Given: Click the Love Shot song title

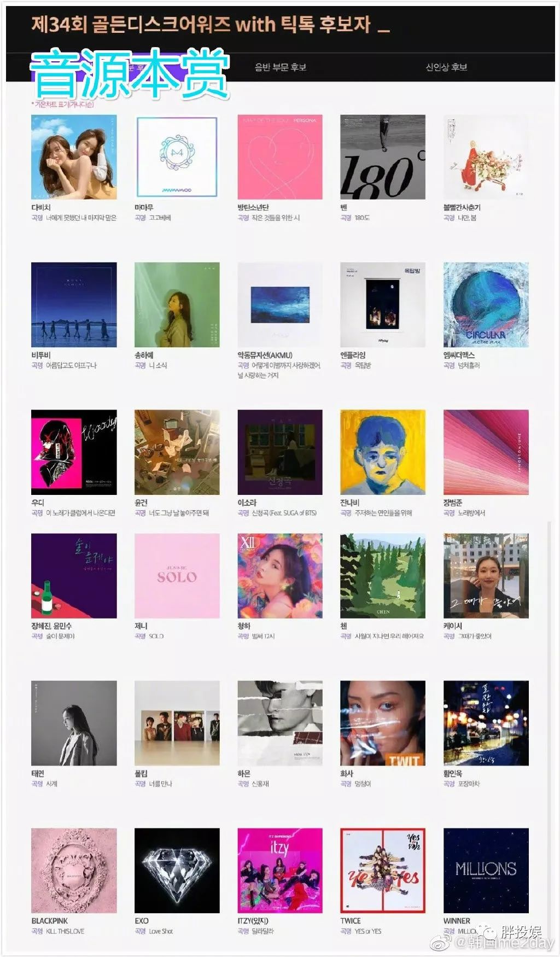Looking at the screenshot, I should pos(161,931).
